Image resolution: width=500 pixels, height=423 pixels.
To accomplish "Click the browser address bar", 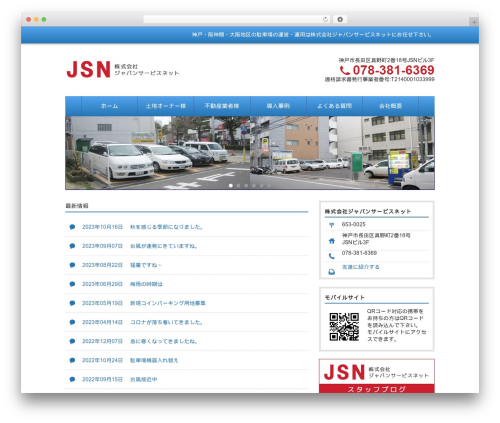I will pyautogui.click(x=236, y=20).
